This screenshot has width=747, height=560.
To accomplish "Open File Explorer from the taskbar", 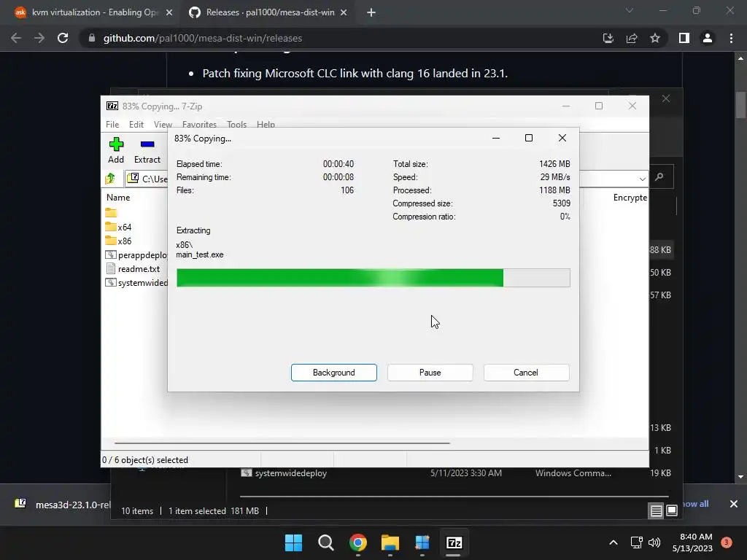I will 390,542.
